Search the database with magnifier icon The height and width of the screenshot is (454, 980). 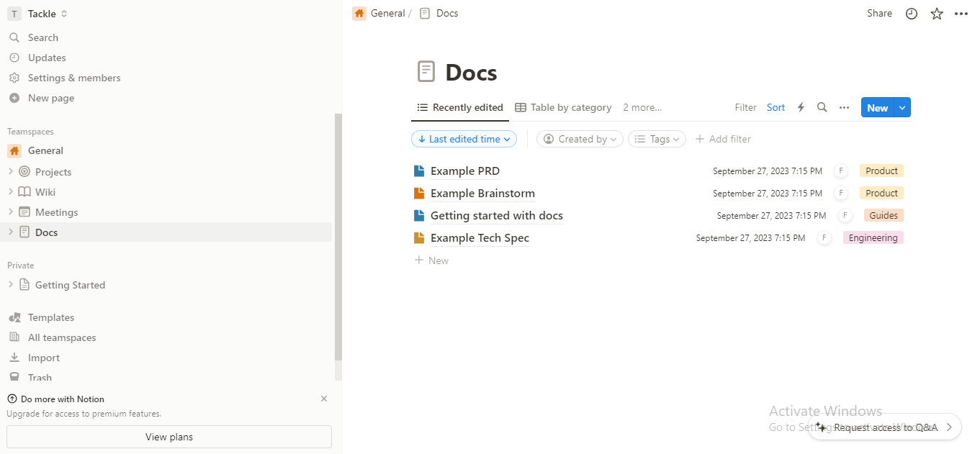822,107
